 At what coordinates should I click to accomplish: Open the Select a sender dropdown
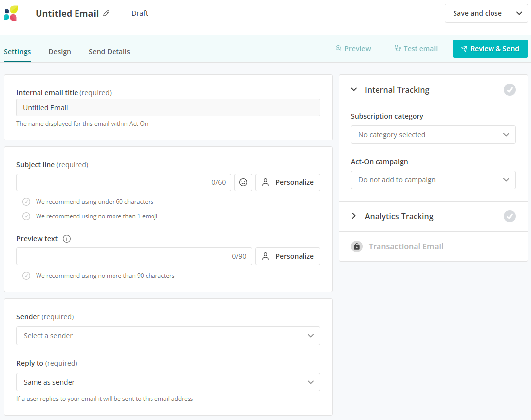click(x=168, y=336)
